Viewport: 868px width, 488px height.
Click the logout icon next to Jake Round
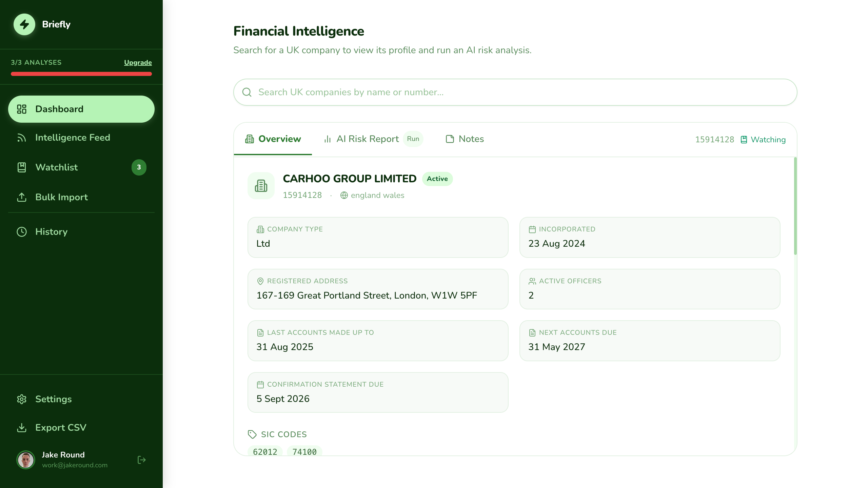(x=141, y=460)
